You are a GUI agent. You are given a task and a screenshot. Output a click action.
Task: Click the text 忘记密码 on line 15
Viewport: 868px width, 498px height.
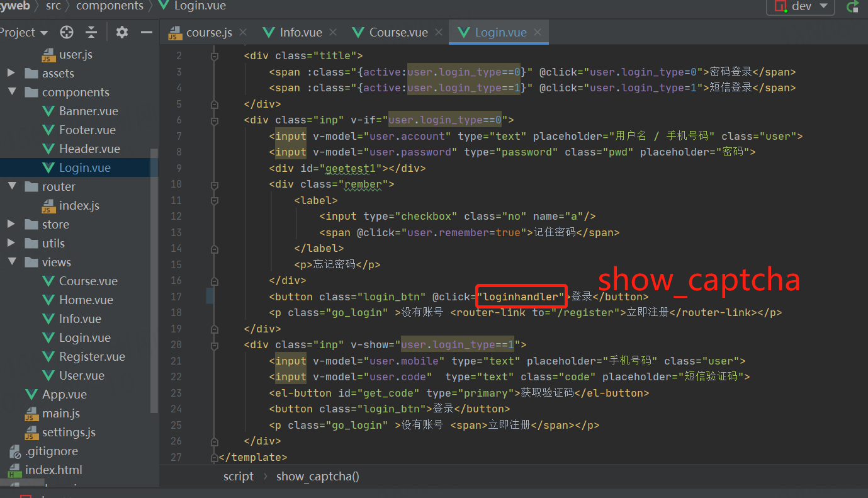pos(334,264)
